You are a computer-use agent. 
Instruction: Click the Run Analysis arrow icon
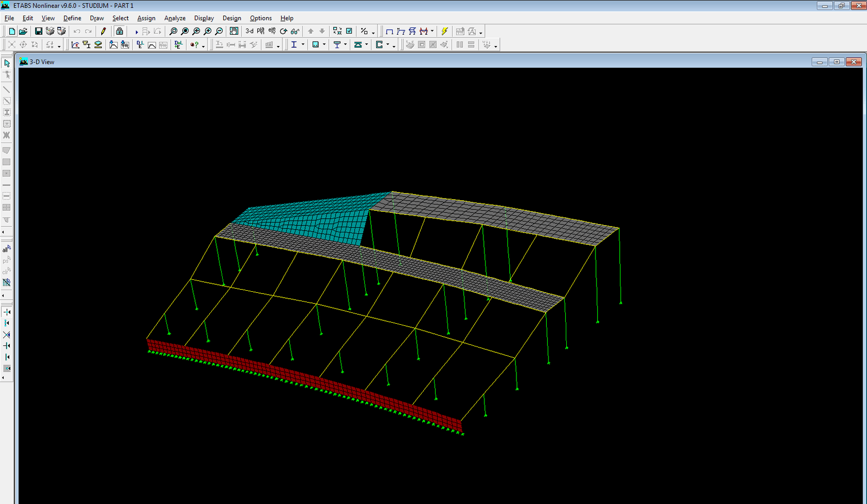137,32
